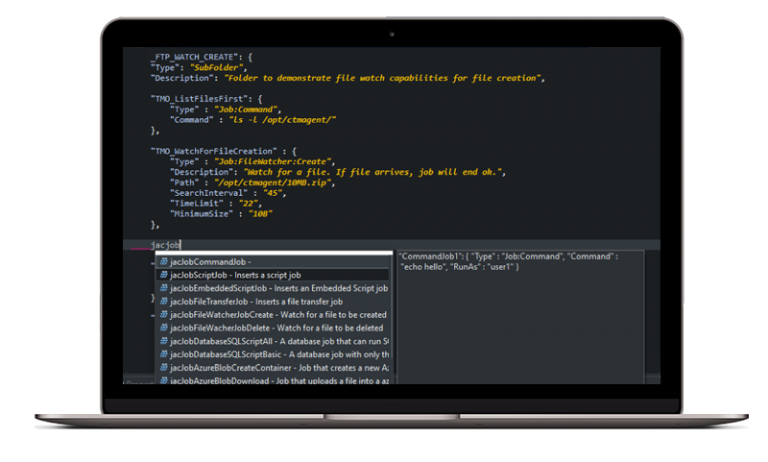
Task: Click the snippet icon beside jacJobFileWatcherJobCreate
Action: click(x=164, y=314)
